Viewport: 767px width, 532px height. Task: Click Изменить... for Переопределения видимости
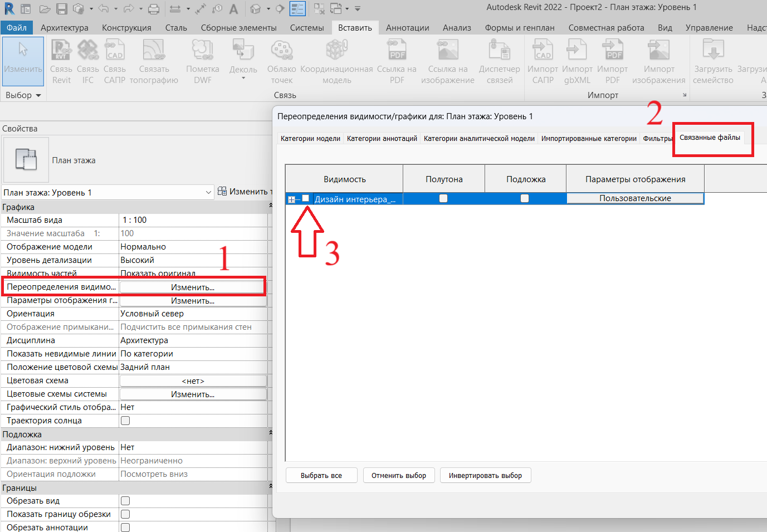coord(193,287)
